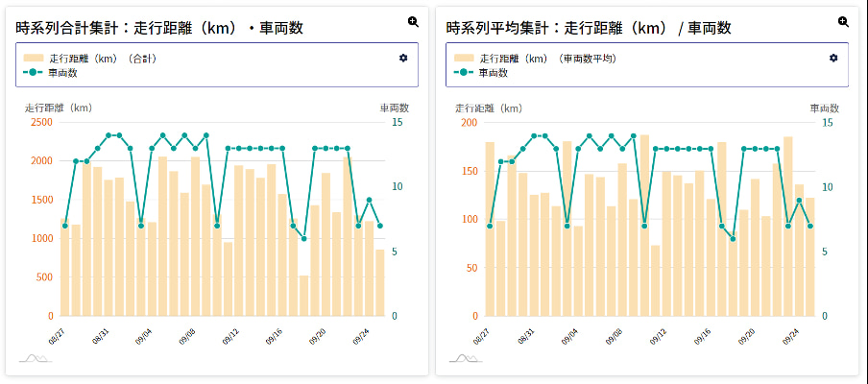Select the shortest bar in the left chart
The image size is (868, 384).
click(304, 296)
